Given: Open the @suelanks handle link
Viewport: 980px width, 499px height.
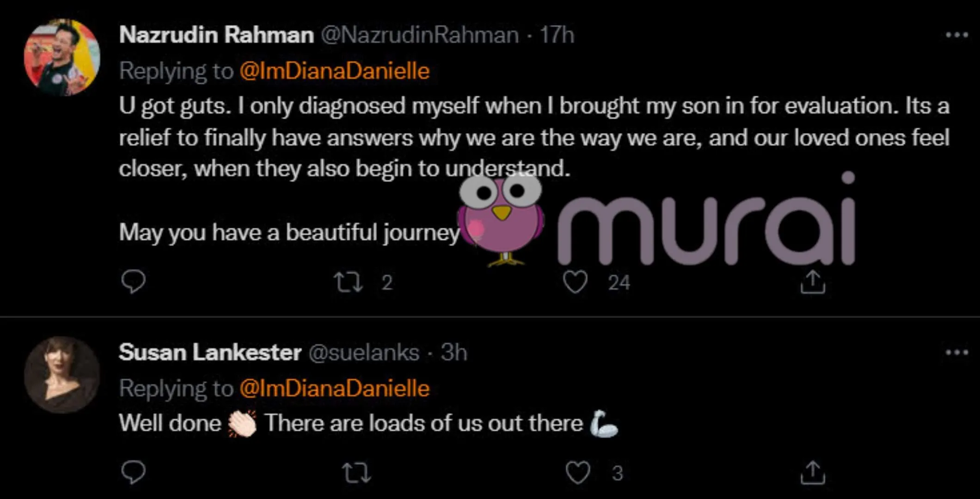Looking at the screenshot, I should click(364, 353).
